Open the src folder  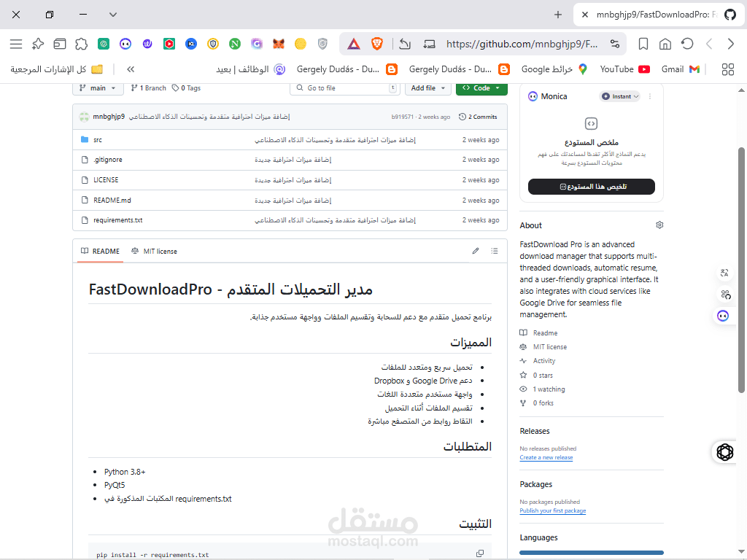[98, 139]
